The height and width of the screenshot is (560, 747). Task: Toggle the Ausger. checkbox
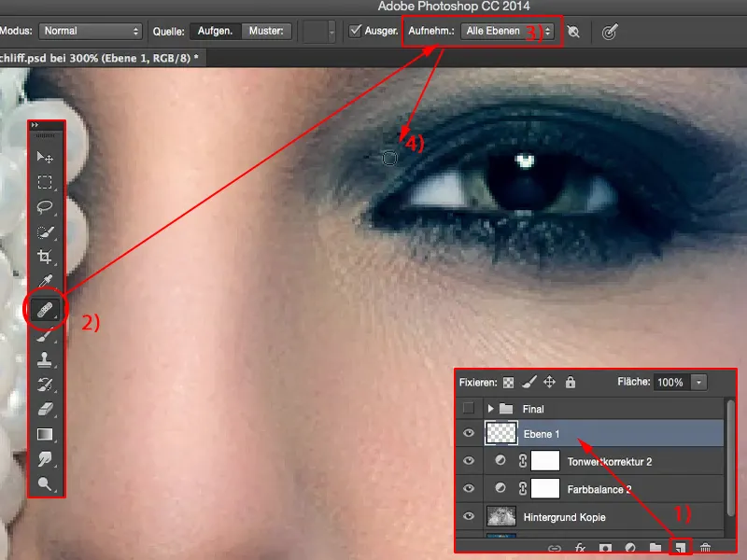click(355, 31)
